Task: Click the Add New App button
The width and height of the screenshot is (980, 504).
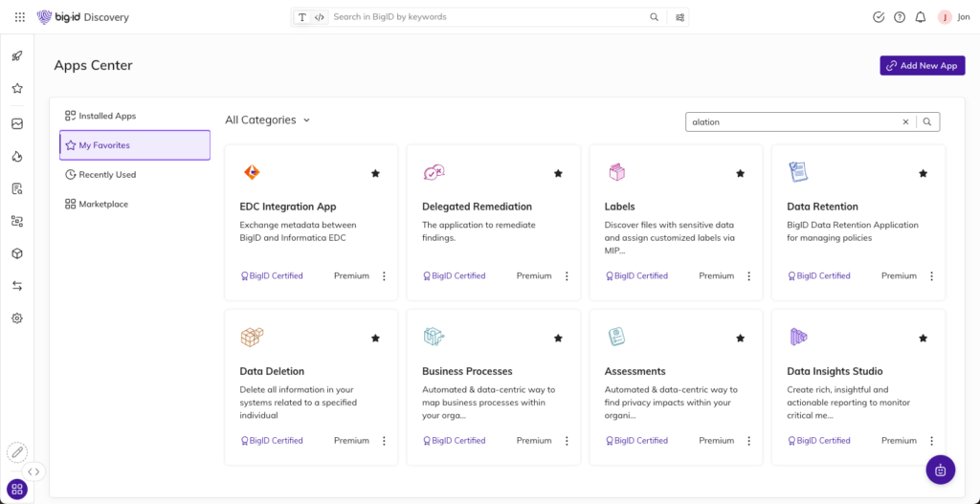Action: [922, 66]
